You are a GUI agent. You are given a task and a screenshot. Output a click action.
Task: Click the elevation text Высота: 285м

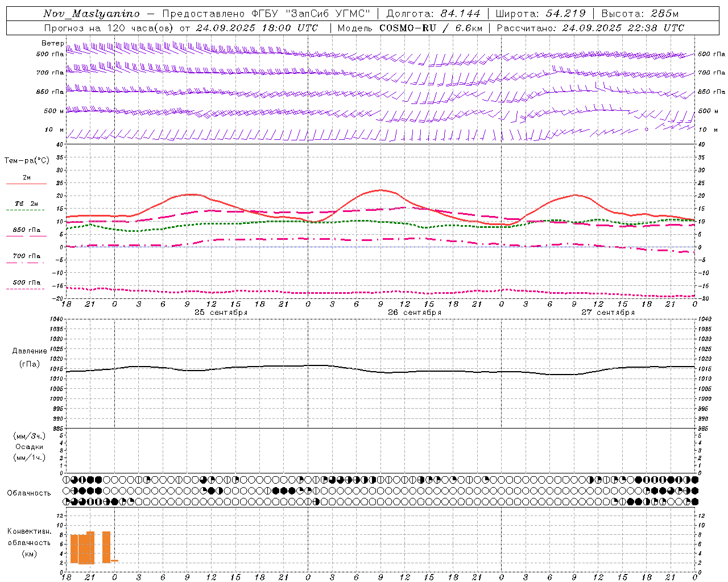640,14
